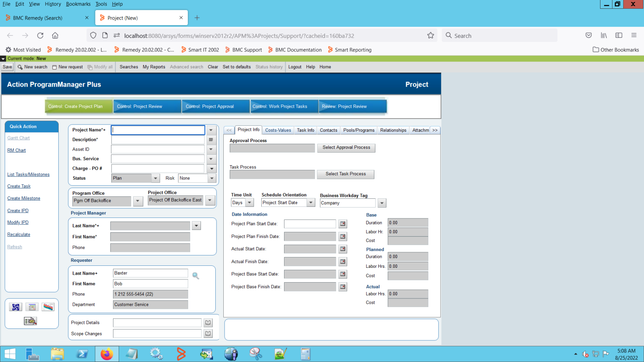Screen dimensions: 644x362
Task: Open List Tasks/Milestones link
Action: [x=28, y=174]
